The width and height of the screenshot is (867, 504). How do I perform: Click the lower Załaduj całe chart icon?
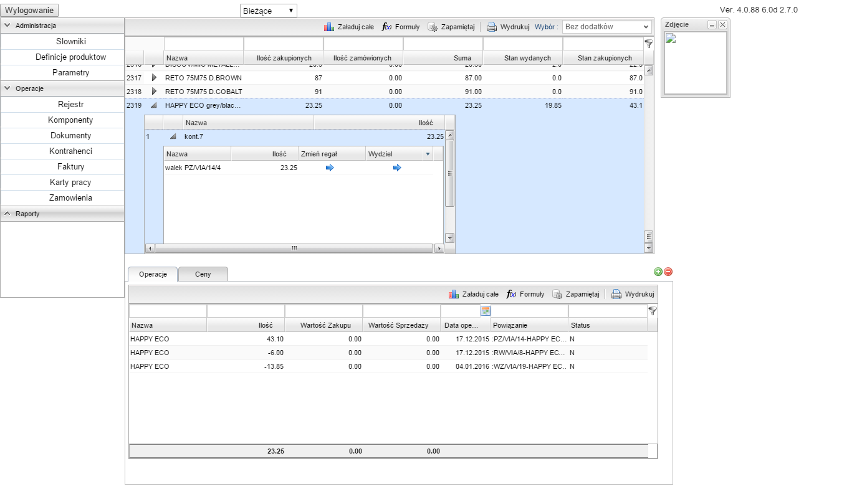(x=454, y=294)
